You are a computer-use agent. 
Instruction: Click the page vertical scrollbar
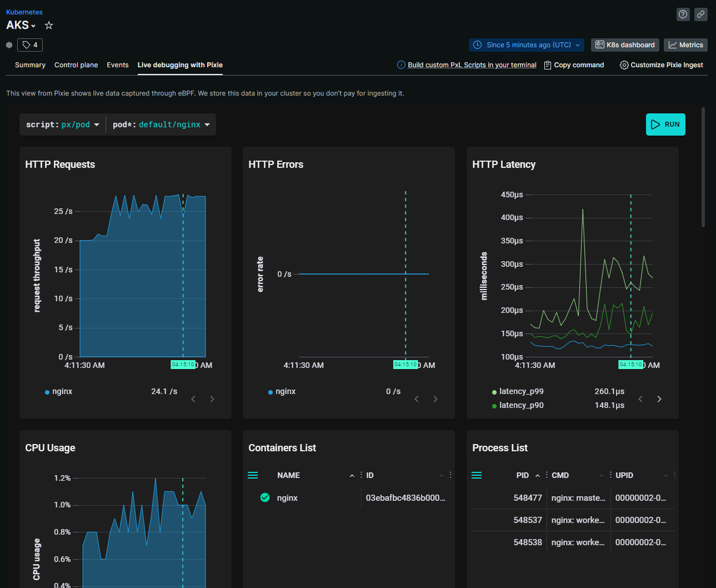tap(703, 167)
